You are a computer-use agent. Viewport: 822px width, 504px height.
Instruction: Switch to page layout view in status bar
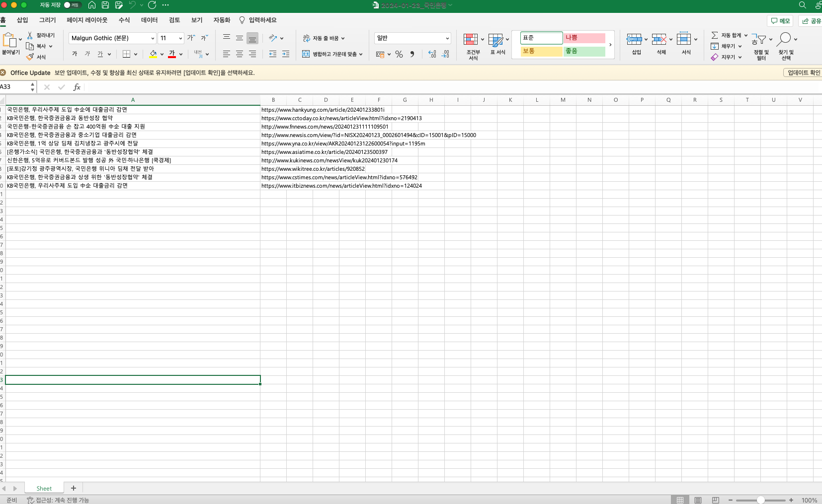(x=698, y=500)
